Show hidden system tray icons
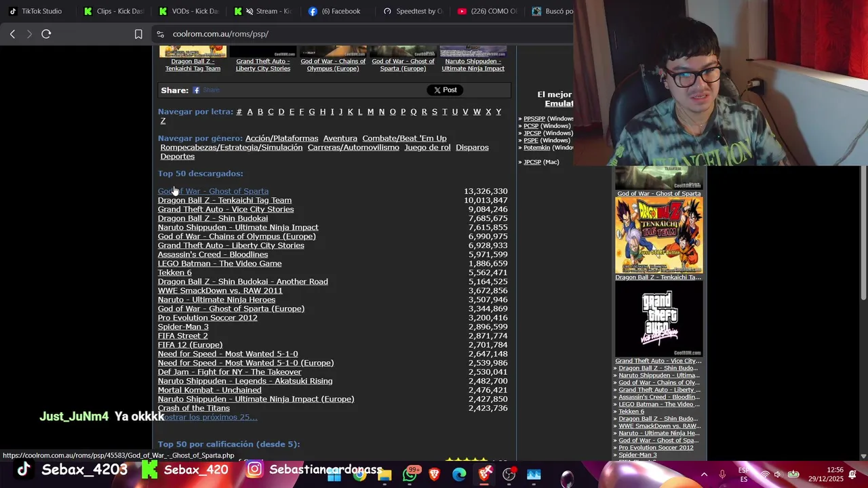868x488 pixels. [x=704, y=474]
